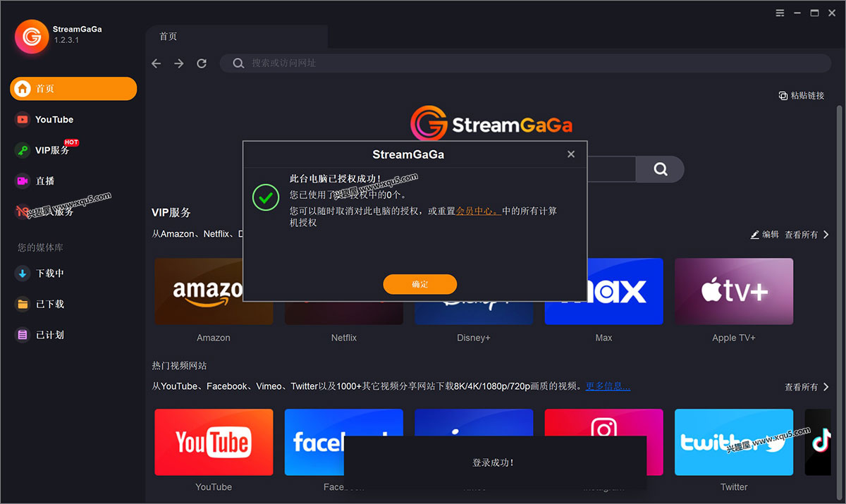This screenshot has width=846, height=504.
Task: Click the address bar search field
Action: click(525, 63)
